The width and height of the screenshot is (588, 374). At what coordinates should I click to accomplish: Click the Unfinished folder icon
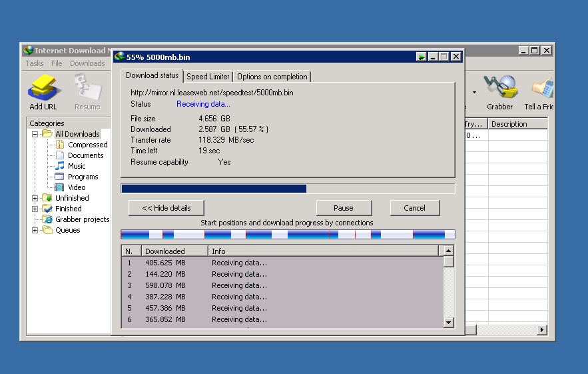point(47,198)
